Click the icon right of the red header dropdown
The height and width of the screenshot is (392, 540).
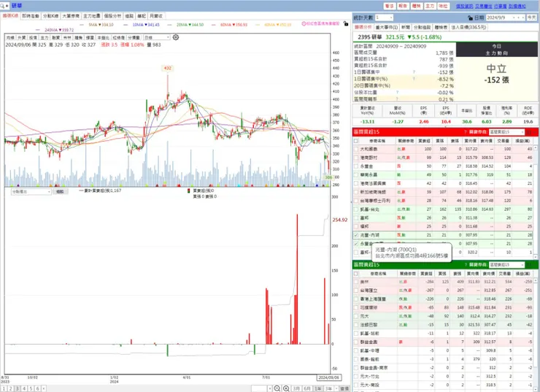(x=529, y=132)
